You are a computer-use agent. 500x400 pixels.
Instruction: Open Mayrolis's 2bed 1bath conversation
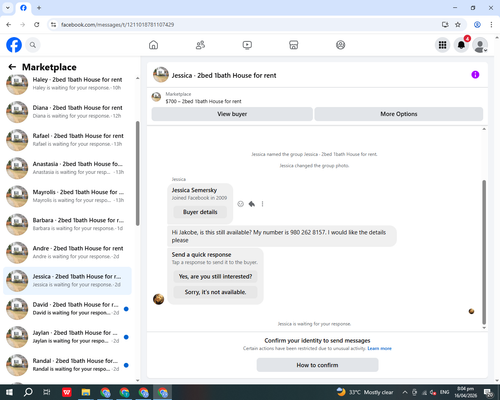[x=67, y=196]
